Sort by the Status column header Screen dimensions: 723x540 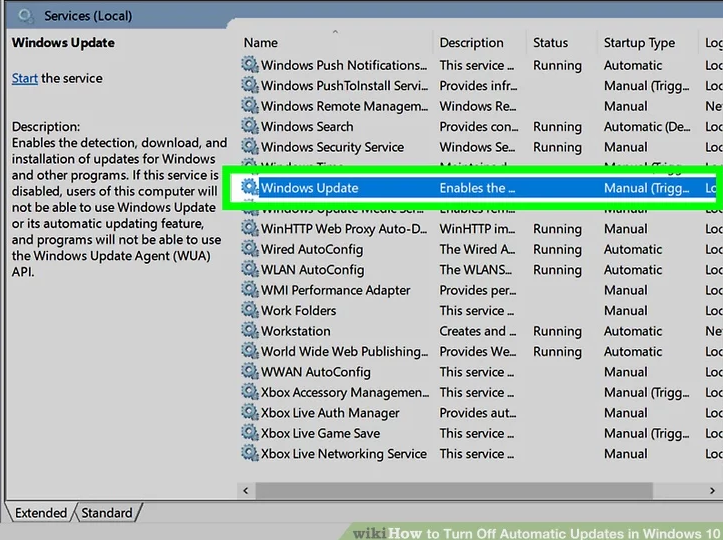click(x=550, y=43)
